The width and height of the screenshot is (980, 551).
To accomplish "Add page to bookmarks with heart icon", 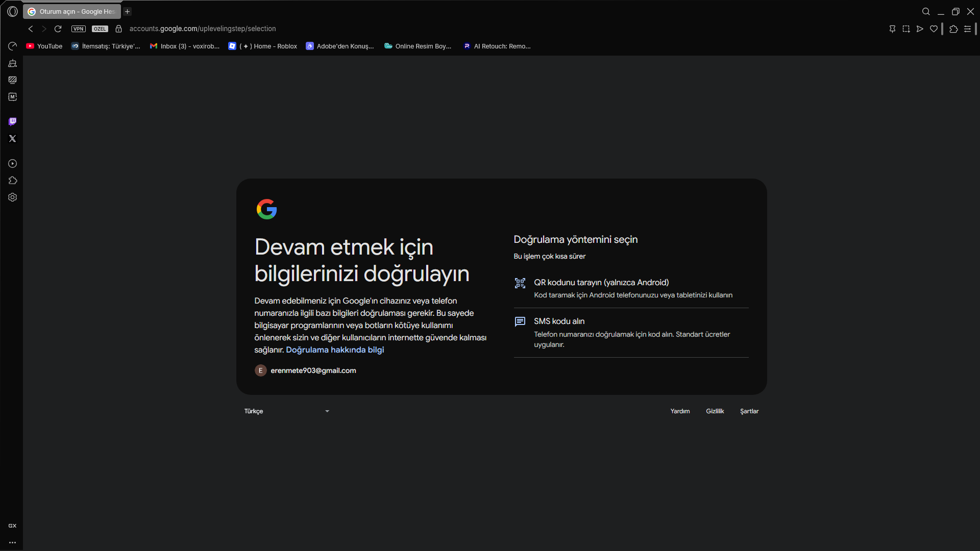I will pyautogui.click(x=934, y=29).
